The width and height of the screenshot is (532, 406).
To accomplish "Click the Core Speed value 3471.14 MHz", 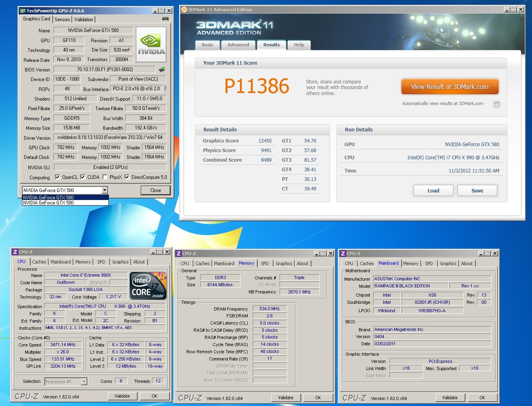I will click(63, 345).
